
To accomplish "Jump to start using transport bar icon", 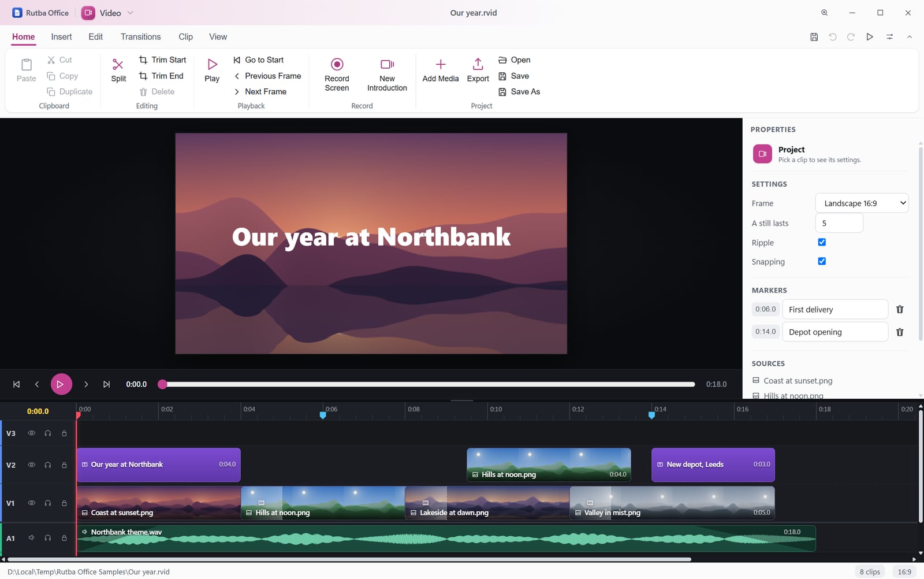I will point(17,384).
